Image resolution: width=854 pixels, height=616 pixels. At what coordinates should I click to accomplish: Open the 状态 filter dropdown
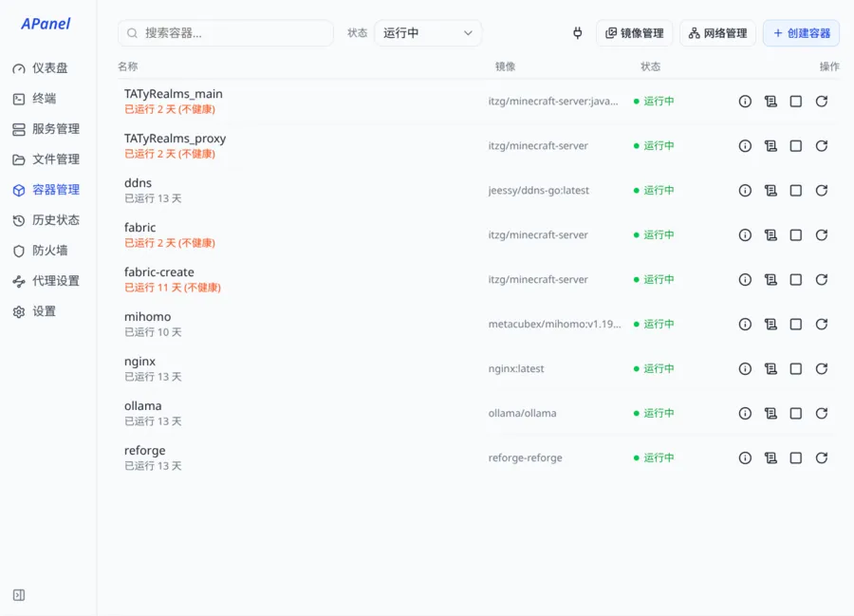428,33
